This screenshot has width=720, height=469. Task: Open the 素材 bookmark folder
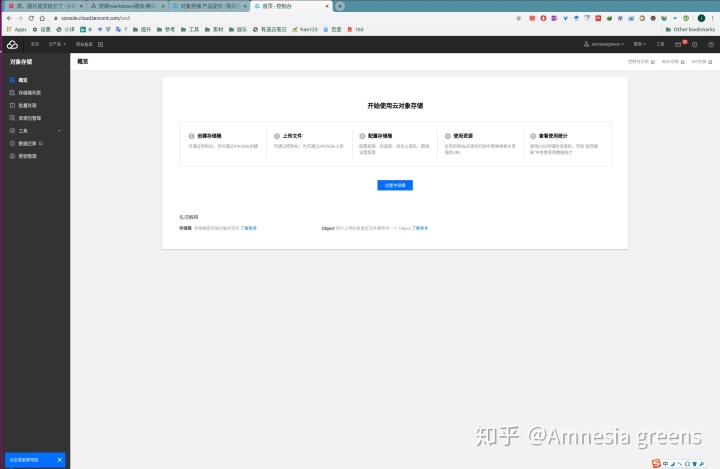pos(214,29)
